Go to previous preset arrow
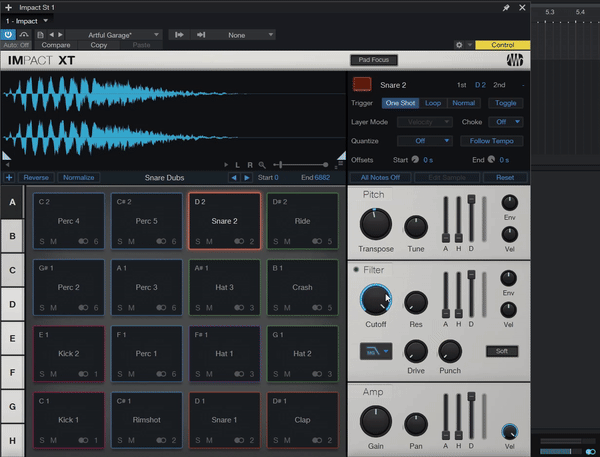 pos(52,35)
